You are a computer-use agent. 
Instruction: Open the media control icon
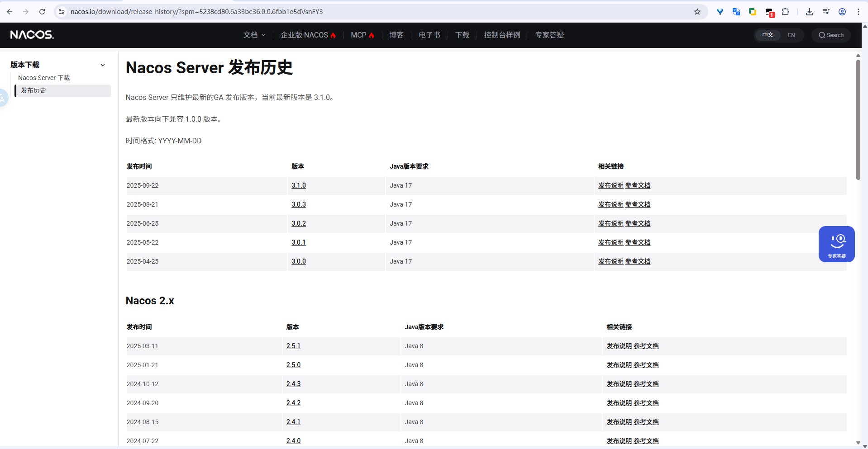pos(826,12)
